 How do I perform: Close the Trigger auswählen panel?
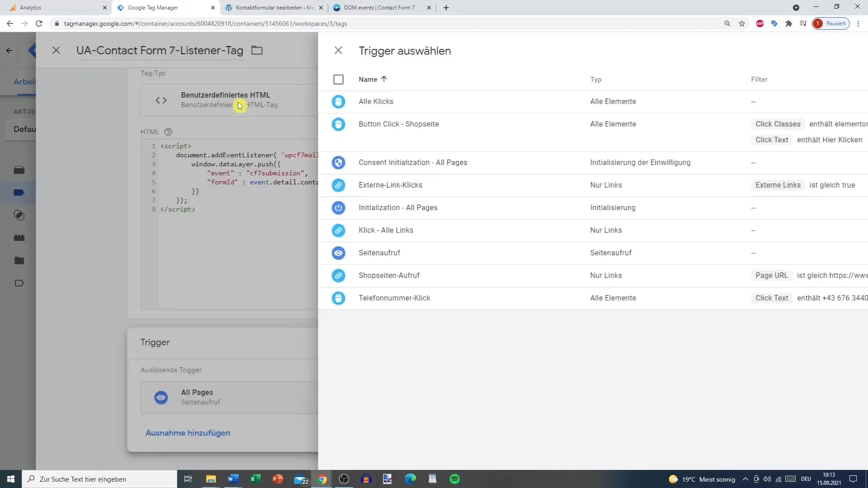click(338, 51)
